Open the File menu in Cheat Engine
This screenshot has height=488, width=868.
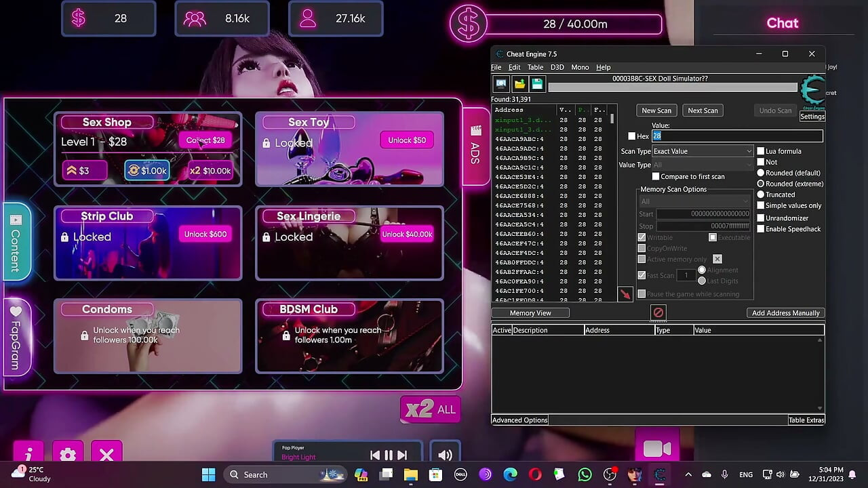click(x=496, y=67)
